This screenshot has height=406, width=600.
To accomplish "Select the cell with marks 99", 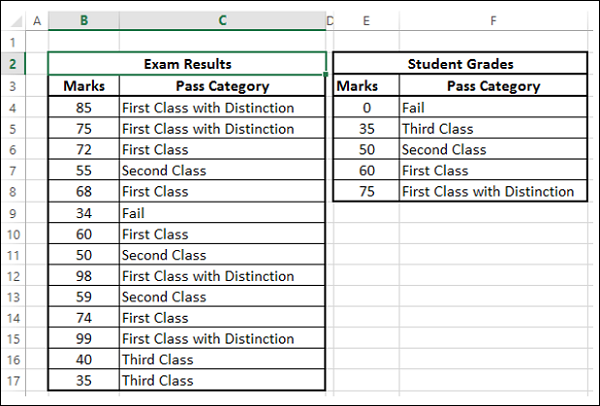I will (84, 338).
